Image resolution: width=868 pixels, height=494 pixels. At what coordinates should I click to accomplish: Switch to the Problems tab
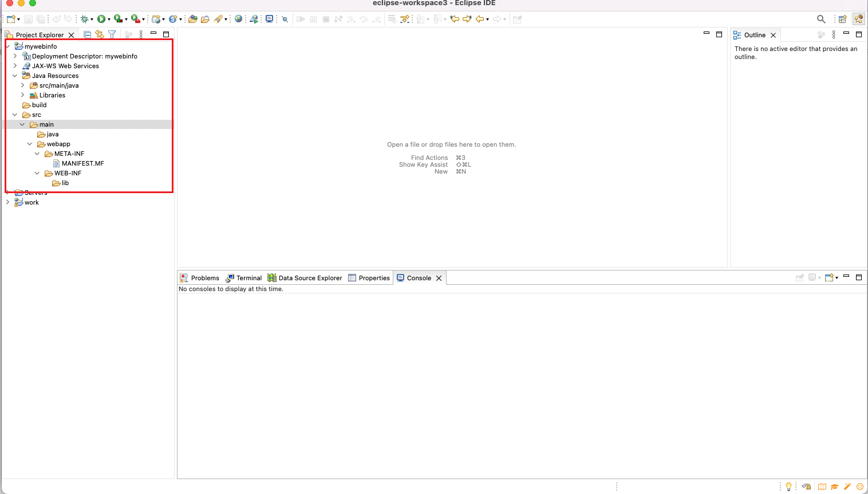point(199,278)
